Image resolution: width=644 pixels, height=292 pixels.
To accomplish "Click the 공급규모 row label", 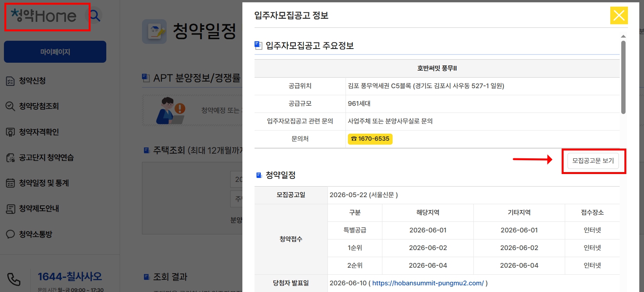I will [x=300, y=103].
